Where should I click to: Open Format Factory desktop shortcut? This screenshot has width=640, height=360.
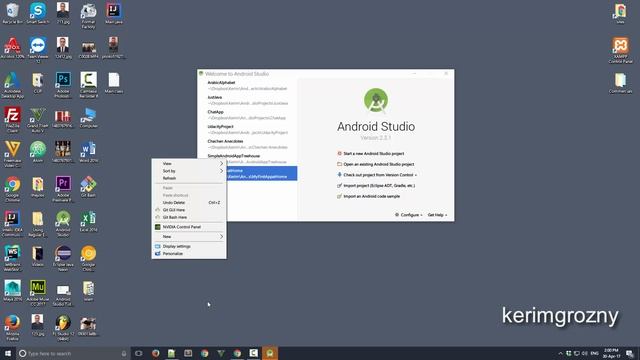[88, 16]
